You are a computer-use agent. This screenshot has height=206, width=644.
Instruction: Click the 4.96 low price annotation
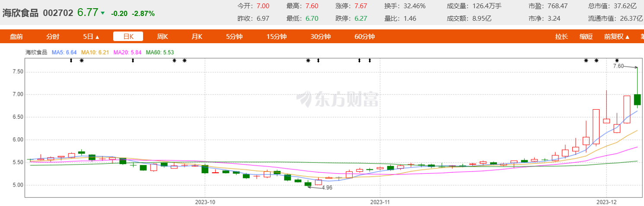pyautogui.click(x=327, y=188)
